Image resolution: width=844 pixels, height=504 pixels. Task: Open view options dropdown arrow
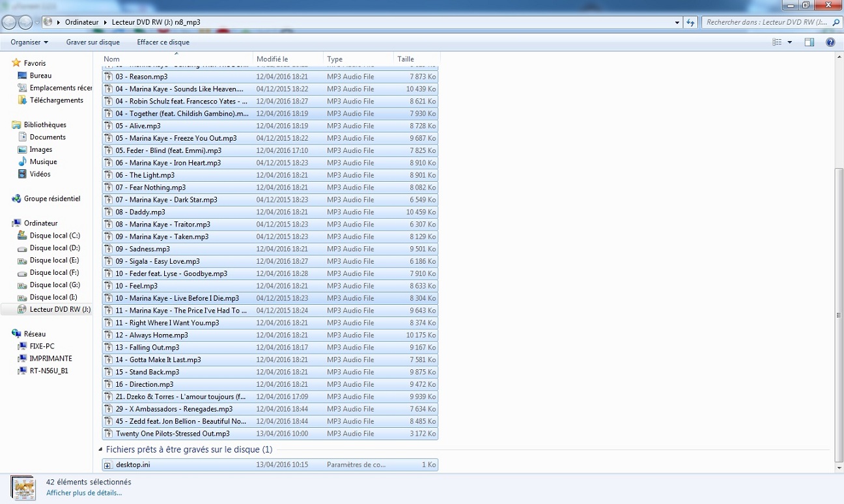tap(790, 42)
